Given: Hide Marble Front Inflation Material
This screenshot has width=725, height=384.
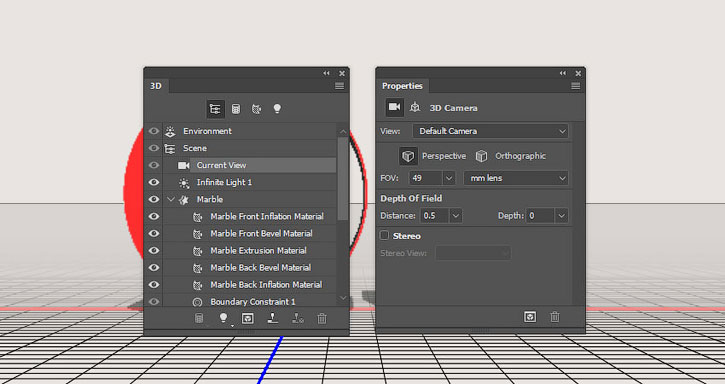Looking at the screenshot, I should pyautogui.click(x=154, y=217).
